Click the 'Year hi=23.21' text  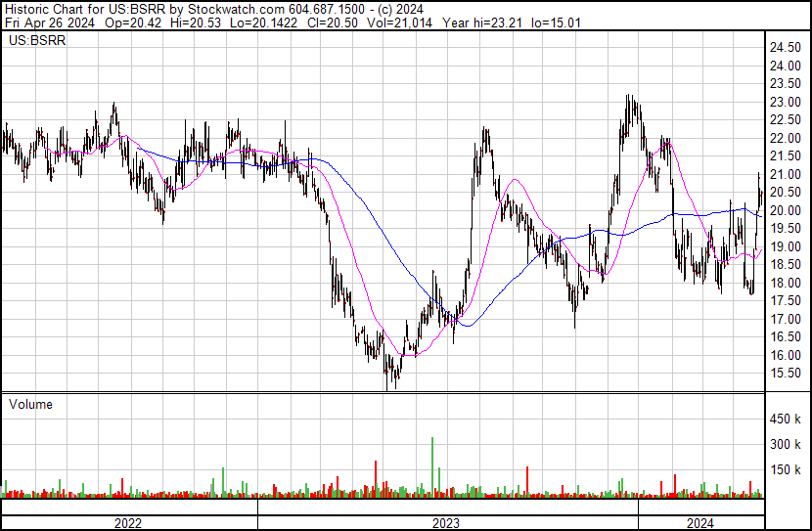(482, 22)
